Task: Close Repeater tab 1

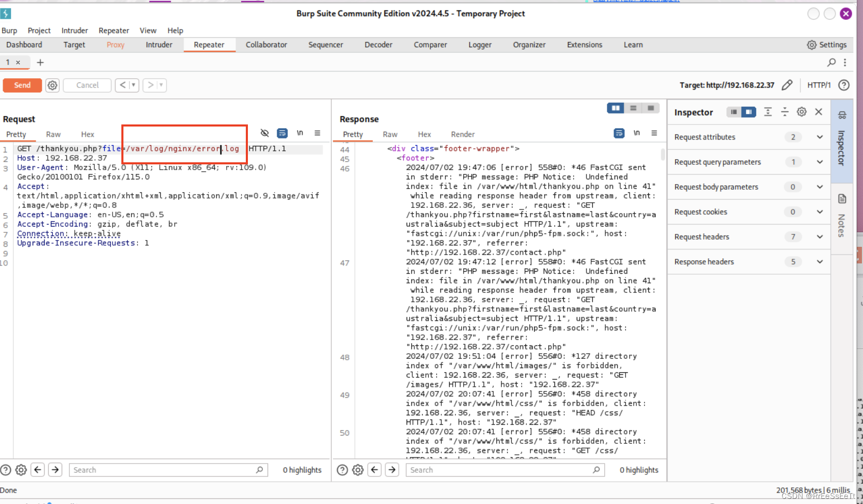Action: click(x=18, y=62)
